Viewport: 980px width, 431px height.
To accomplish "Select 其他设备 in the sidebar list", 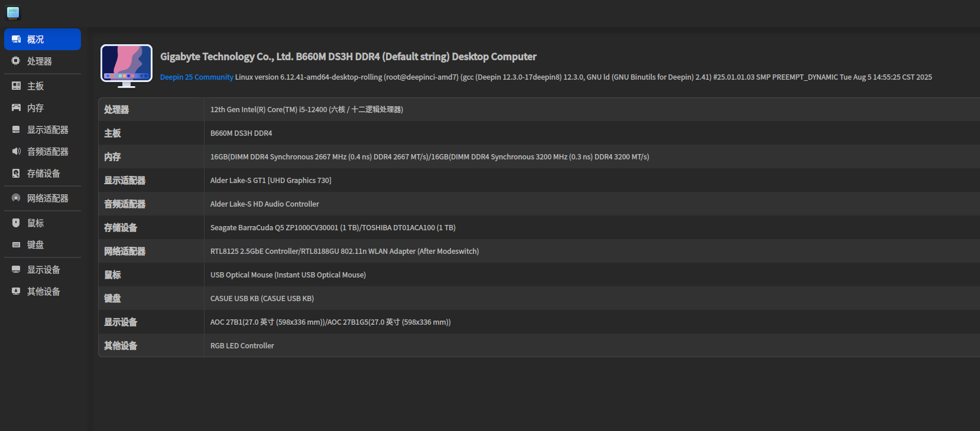I will [x=43, y=292].
